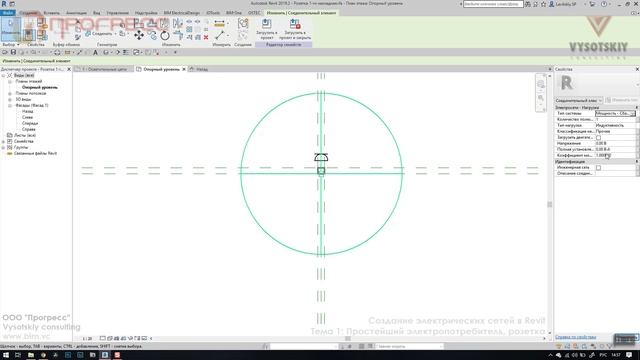Select the Move tool with four arrows
The height and width of the screenshot is (360, 640).
pyautogui.click(x=139, y=36)
